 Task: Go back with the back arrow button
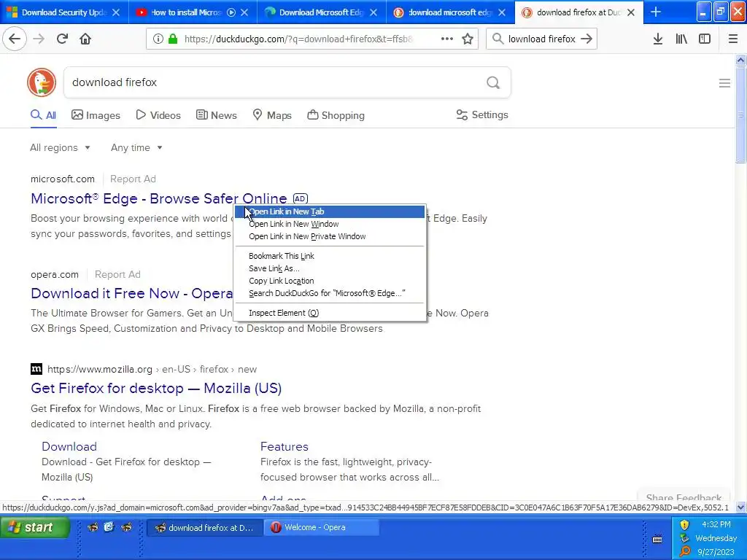tap(15, 39)
